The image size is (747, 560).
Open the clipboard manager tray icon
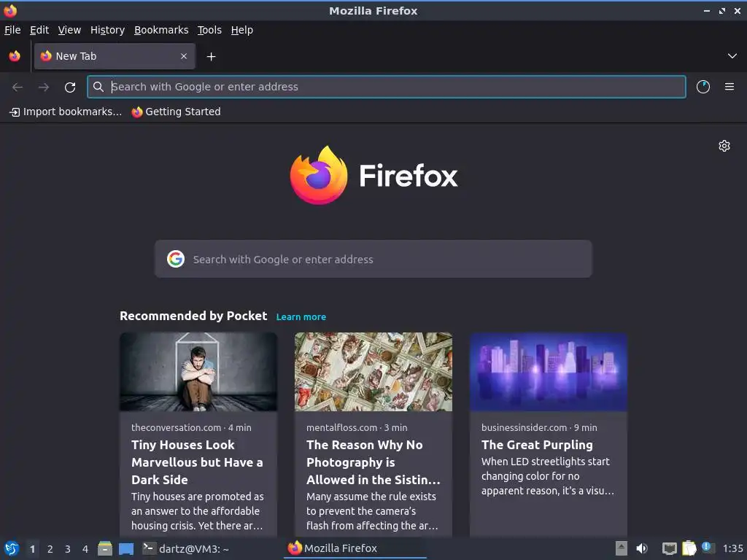689,548
